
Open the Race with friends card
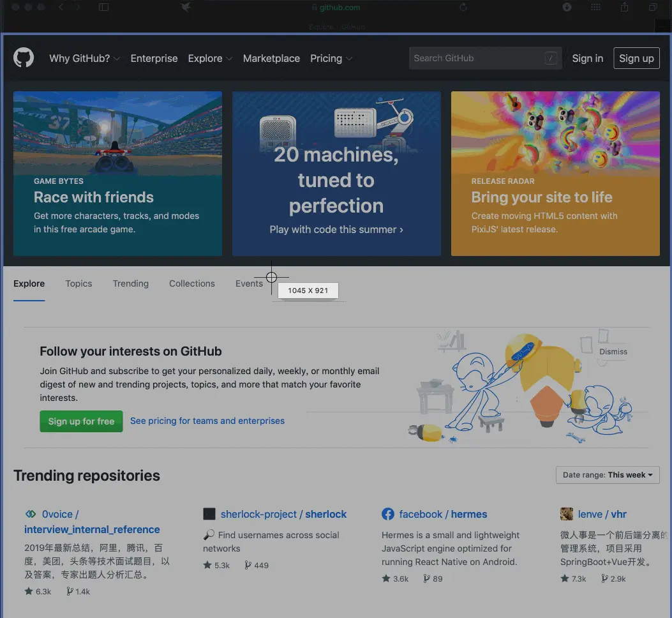[118, 173]
